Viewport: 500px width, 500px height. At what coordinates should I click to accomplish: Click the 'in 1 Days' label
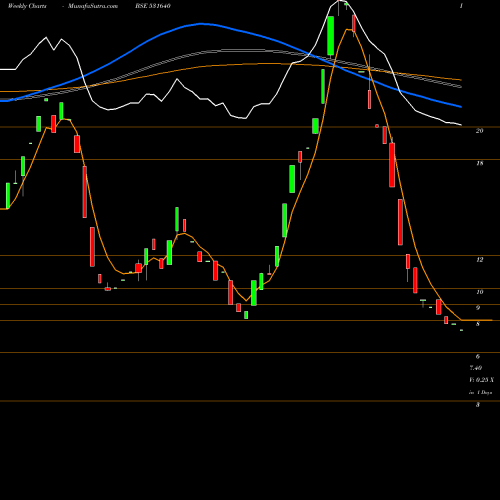[x=481, y=393]
